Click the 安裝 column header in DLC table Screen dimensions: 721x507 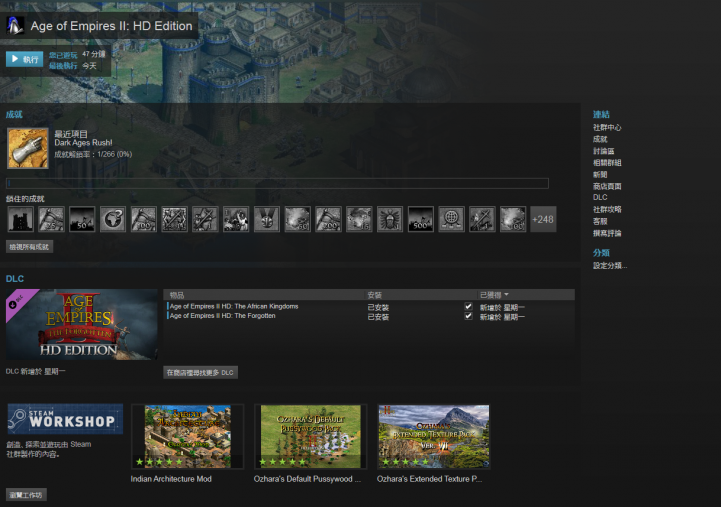tap(375, 295)
